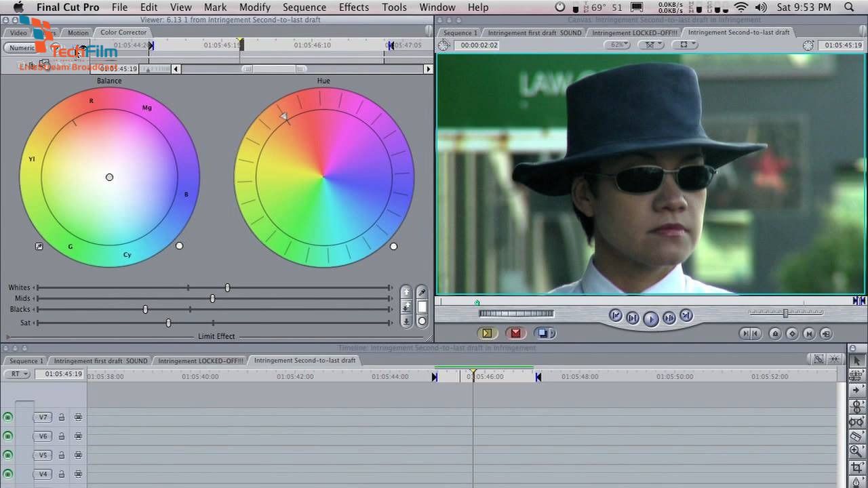Click the yellow Insert edit button

[487, 333]
